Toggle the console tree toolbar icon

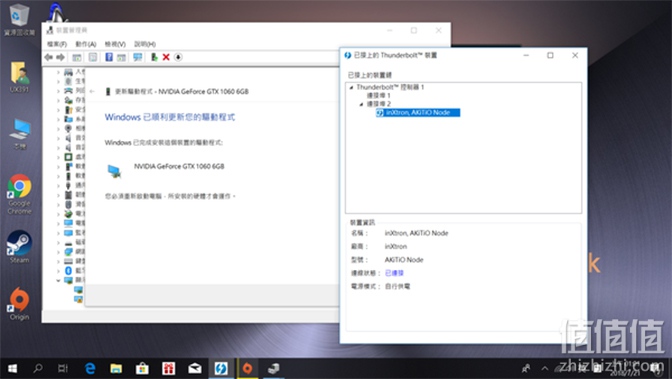pyautogui.click(x=77, y=57)
